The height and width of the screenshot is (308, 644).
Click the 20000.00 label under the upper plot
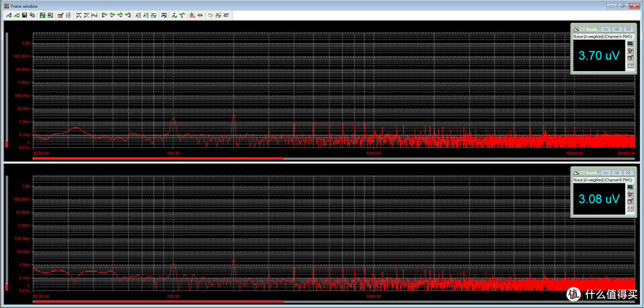click(627, 153)
